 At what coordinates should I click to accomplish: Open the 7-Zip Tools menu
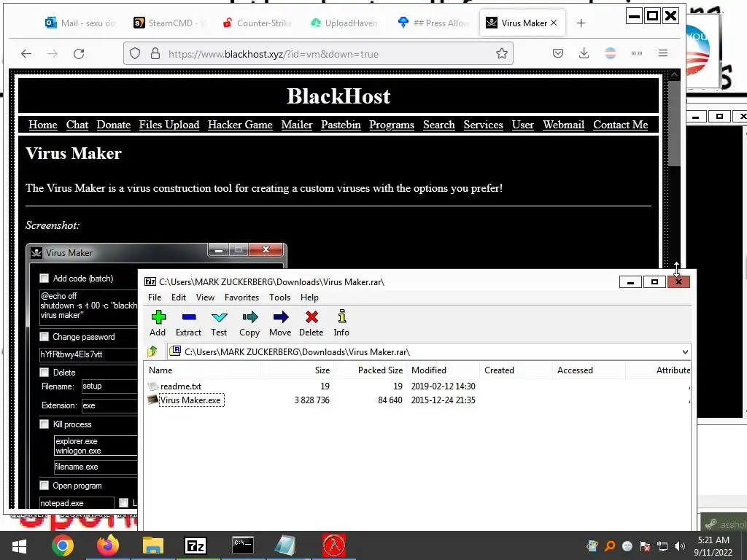click(x=279, y=297)
